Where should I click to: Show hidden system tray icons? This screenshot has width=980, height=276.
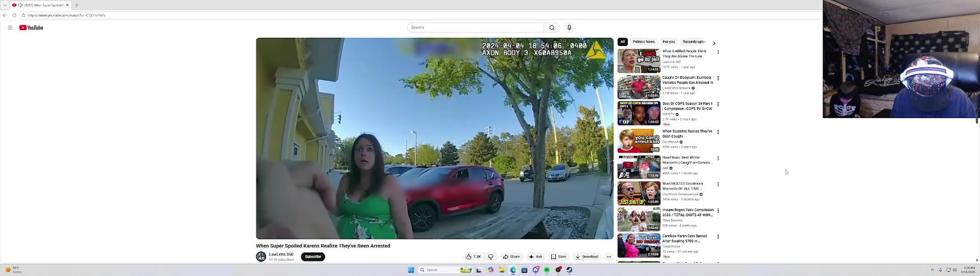tap(932, 270)
